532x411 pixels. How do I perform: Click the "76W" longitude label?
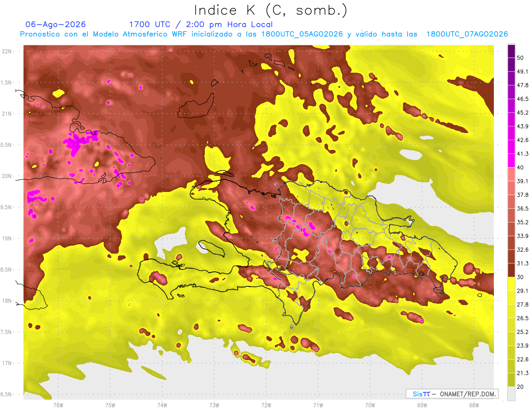(59, 405)
